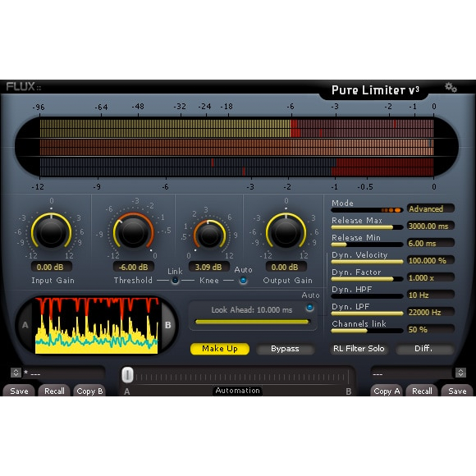
Task: Toggle the Threshold-Knee Link LED
Action: point(175,281)
